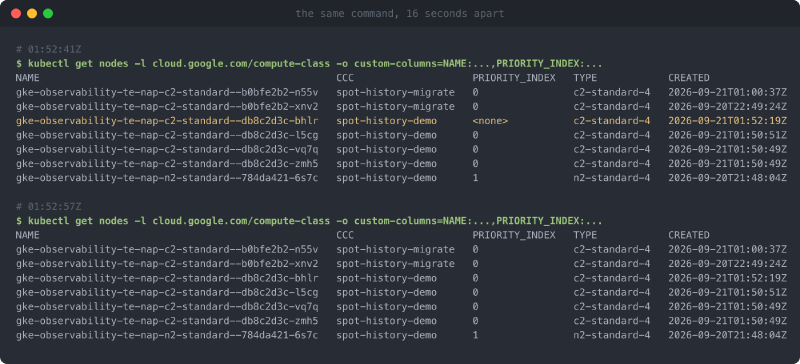The width and height of the screenshot is (800, 364).
Task: Click "spot-history-migrate" on xnv2 row, 01:52:57Z output
Action: pos(395,264)
